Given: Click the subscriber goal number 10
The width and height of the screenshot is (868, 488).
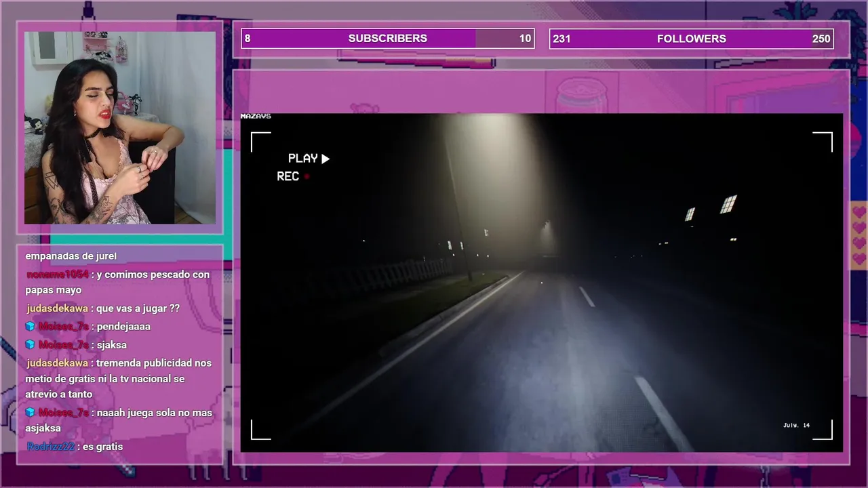Looking at the screenshot, I should (525, 39).
